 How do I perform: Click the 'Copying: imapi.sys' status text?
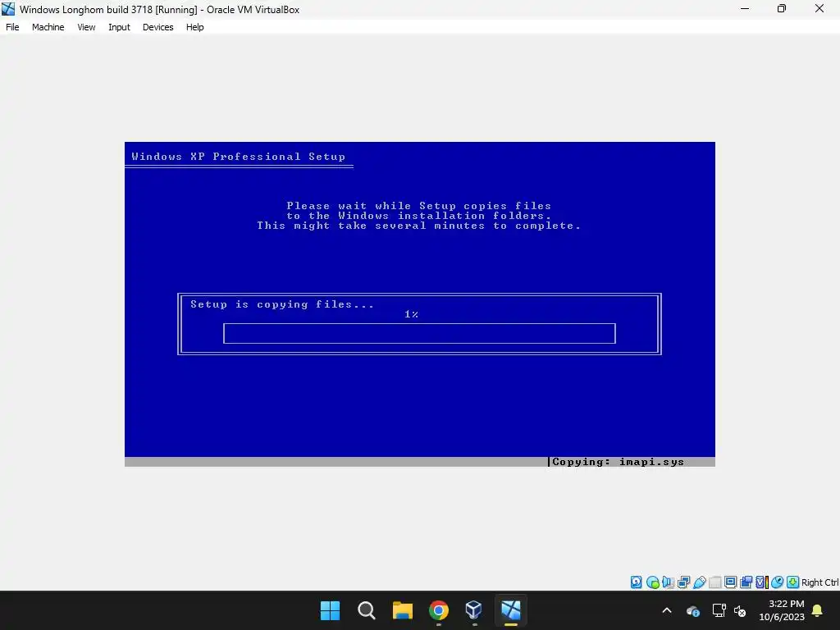pos(618,462)
